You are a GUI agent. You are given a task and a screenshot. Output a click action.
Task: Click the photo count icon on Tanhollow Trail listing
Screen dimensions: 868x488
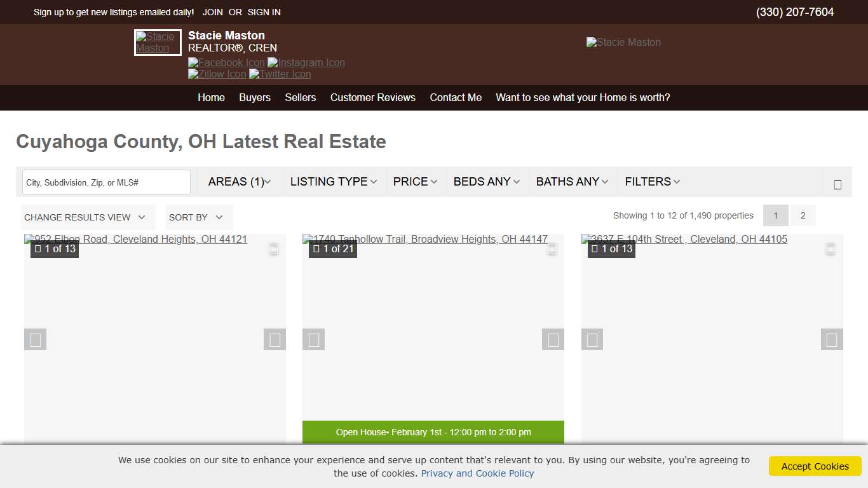coord(318,249)
